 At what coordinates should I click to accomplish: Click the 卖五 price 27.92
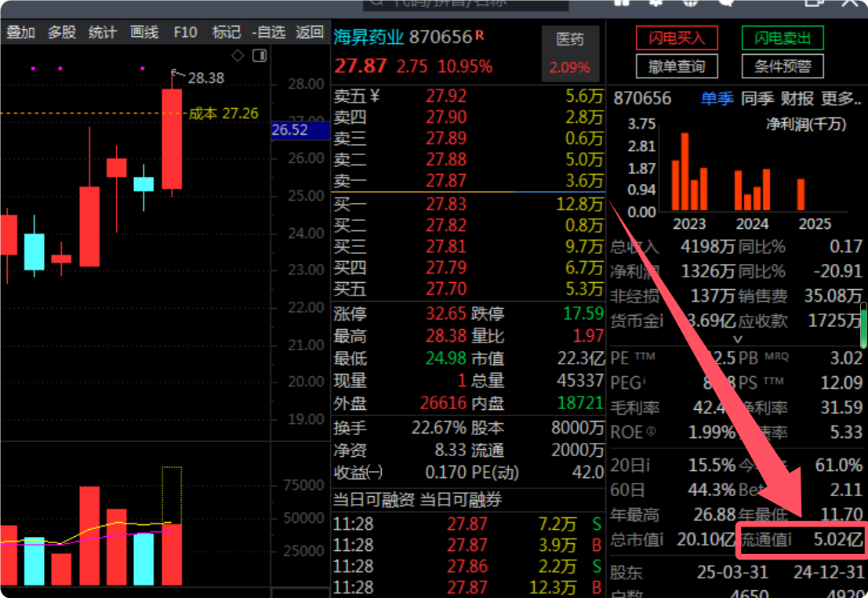point(446,96)
